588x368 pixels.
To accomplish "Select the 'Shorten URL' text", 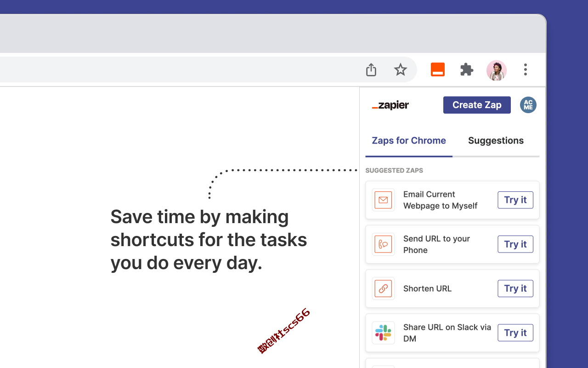I will click(x=427, y=288).
